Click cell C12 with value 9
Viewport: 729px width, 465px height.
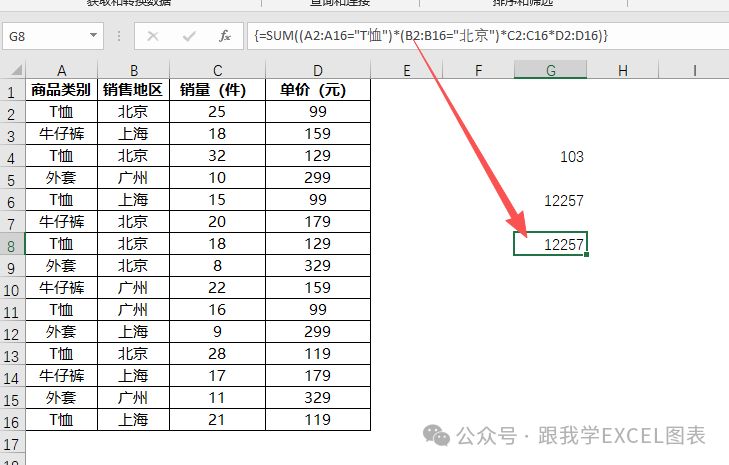218,332
